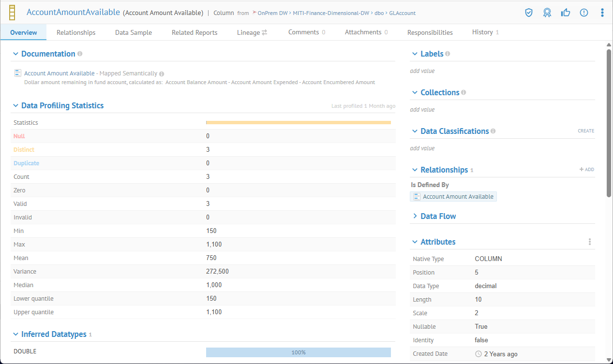Screen dimensions: 613x364
Task: Click the column icon at top left
Action: pos(12,13)
